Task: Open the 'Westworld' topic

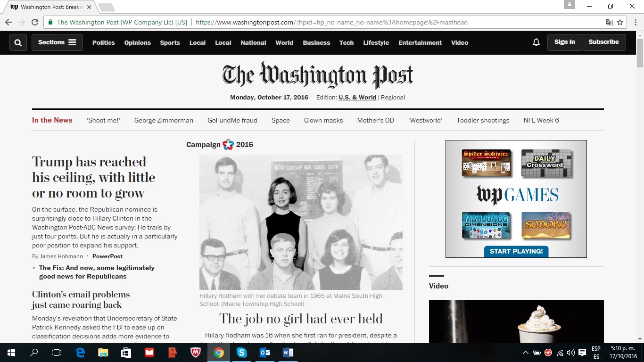Action: click(425, 120)
